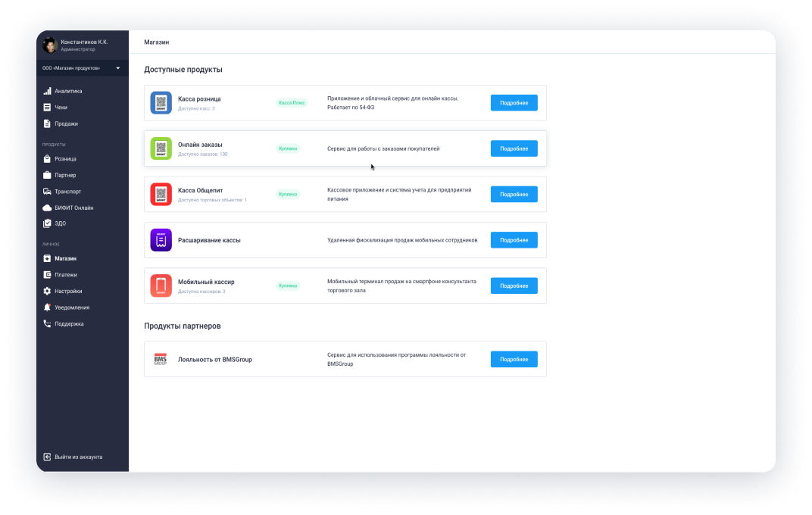Screen dimensions: 812x515
Task: Select the Транспорт bus icon
Action: 47,192
